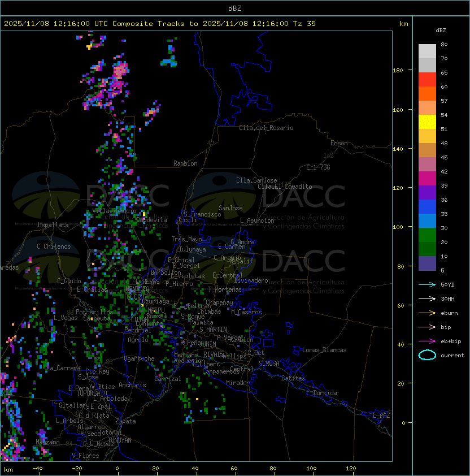Click the -40 km tick on bottom axis
The width and height of the screenshot is (470, 476).
tap(37, 468)
